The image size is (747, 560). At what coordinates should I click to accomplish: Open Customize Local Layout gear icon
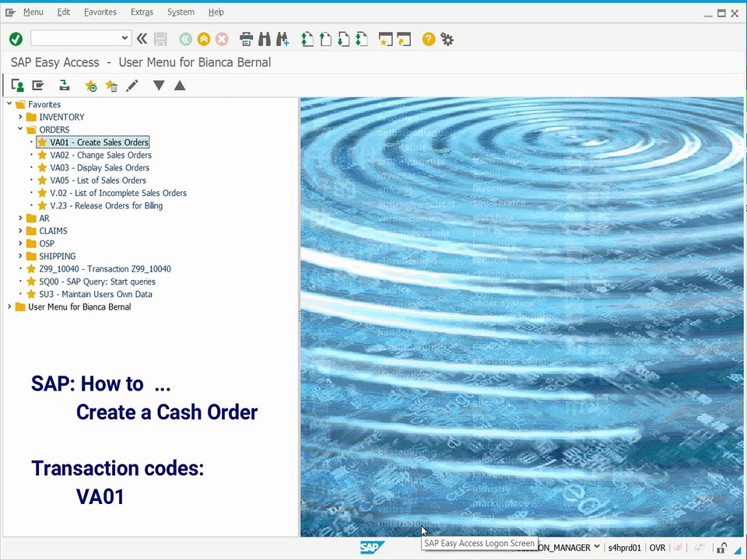pos(447,39)
